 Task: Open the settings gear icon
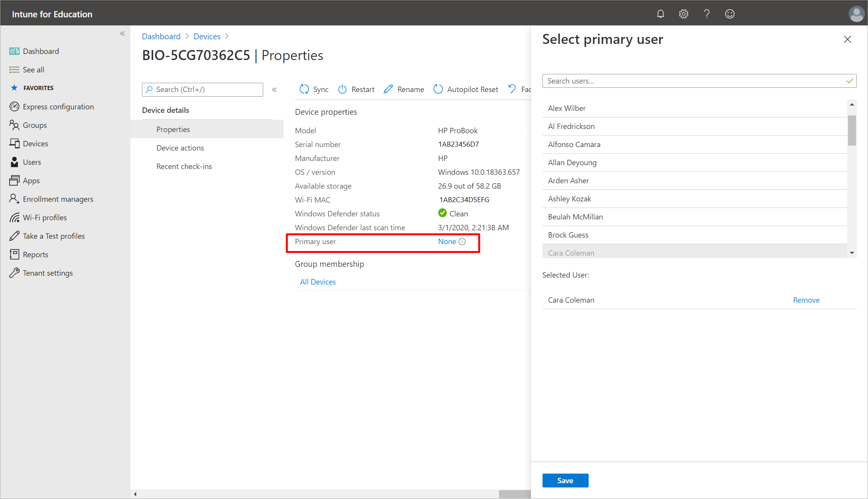(x=683, y=14)
